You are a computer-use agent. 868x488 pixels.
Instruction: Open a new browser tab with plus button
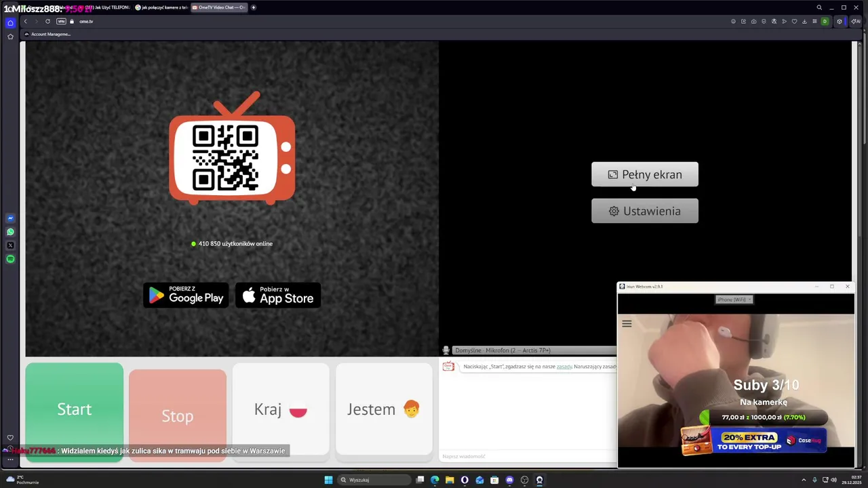tap(254, 7)
